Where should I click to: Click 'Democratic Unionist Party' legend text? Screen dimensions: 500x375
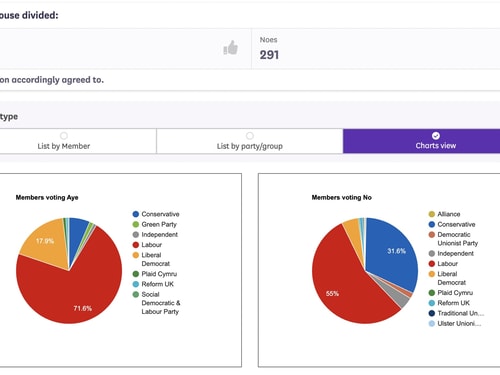(458, 239)
